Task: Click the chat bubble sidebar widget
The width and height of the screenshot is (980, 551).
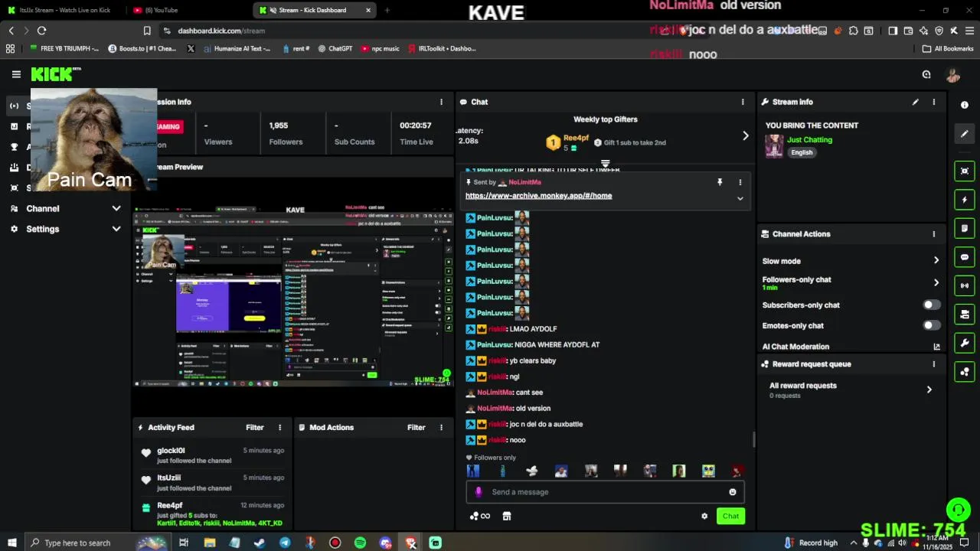Action: [x=965, y=257]
